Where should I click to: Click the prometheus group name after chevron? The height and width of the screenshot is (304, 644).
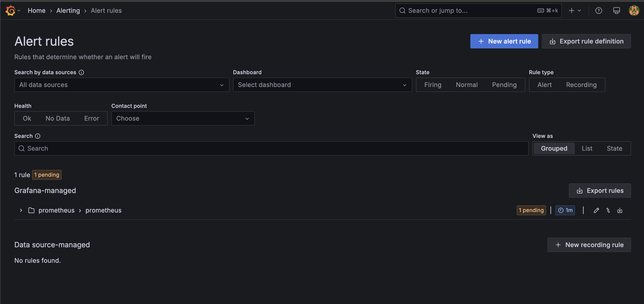(x=104, y=211)
